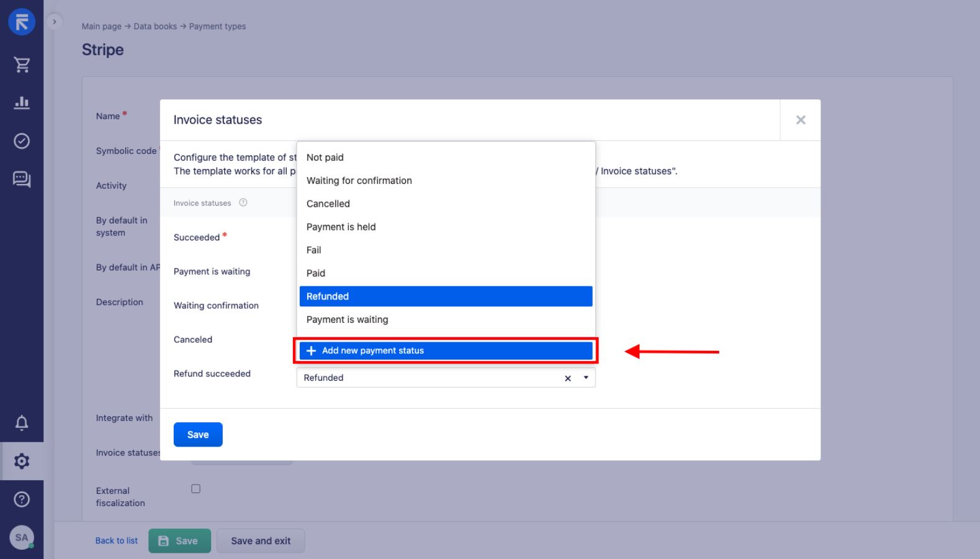Choose the 'Cancelled' status option
This screenshot has width=980, height=559.
(446, 204)
